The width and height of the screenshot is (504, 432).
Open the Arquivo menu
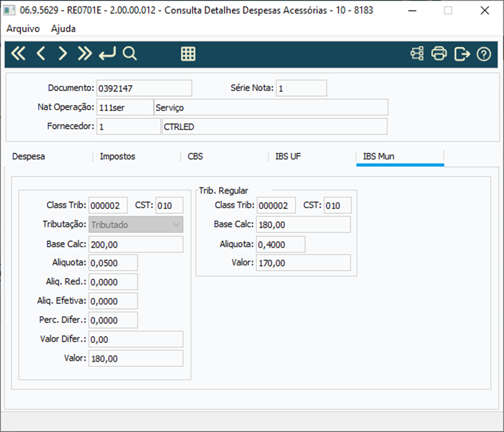(23, 29)
